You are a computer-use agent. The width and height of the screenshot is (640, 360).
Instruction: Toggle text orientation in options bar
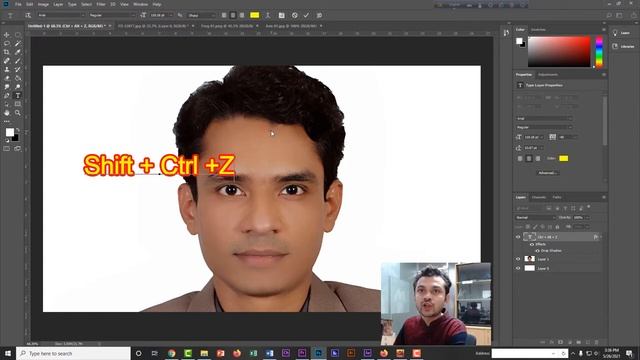pyautogui.click(x=28, y=15)
